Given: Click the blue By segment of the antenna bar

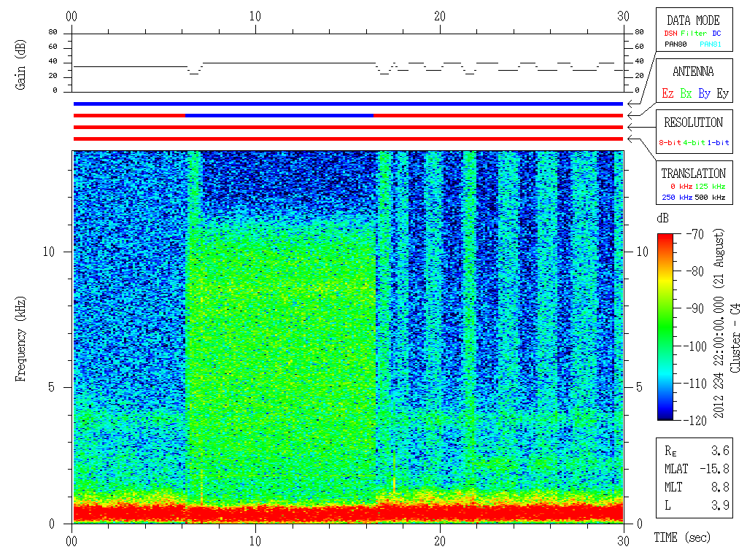Looking at the screenshot, I should coord(279,115).
